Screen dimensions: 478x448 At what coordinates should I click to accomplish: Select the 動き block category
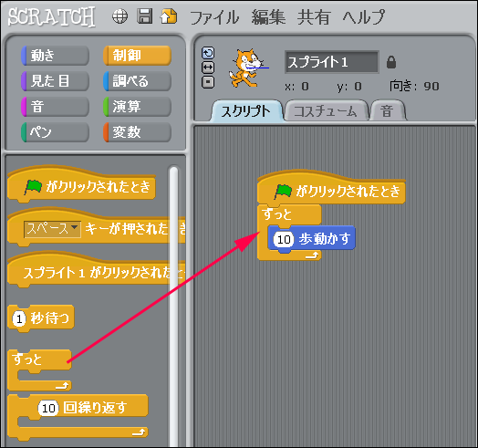55,56
